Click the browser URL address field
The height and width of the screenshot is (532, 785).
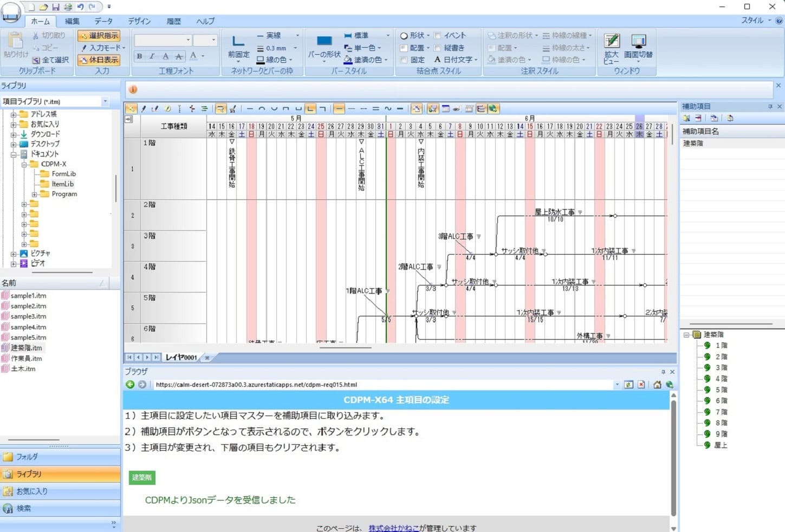click(384, 385)
